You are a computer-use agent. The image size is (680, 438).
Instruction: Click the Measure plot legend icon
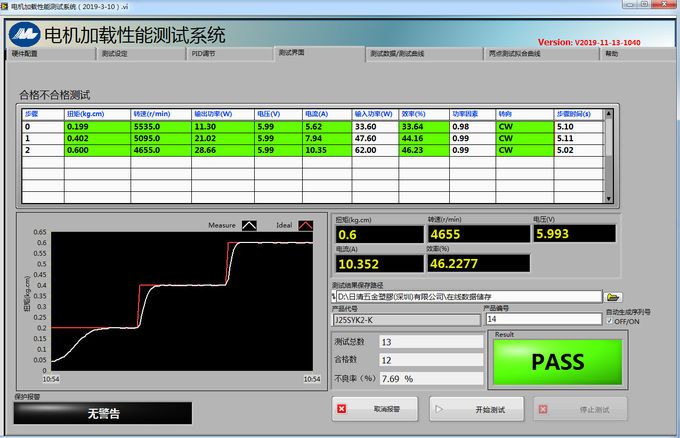pos(249,225)
